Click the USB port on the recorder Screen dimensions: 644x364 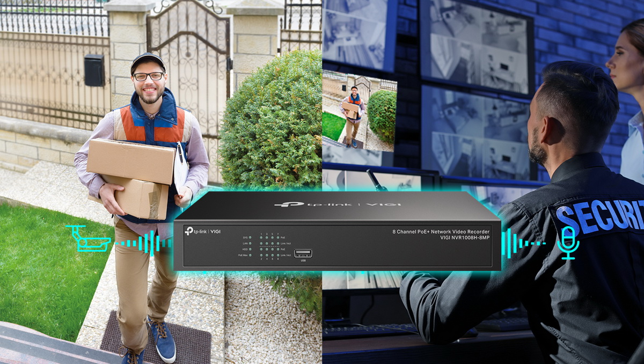click(x=303, y=253)
